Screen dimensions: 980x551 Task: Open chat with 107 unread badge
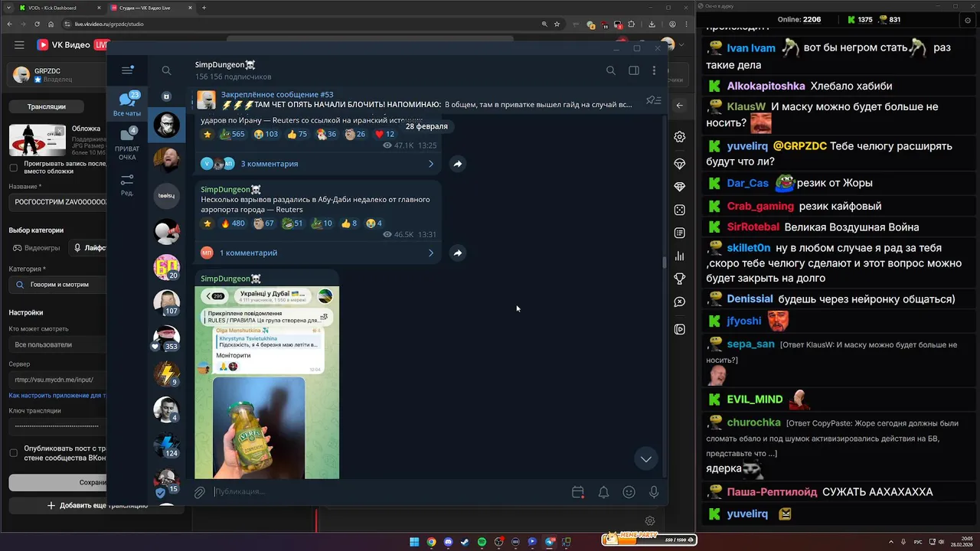click(166, 302)
